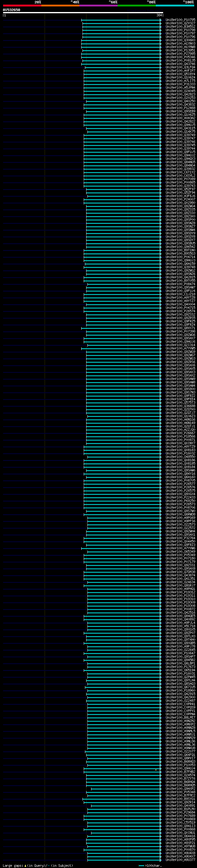Click the UniRef100_P69250 label
This screenshot has height=868, width=197.
click(x=180, y=501)
